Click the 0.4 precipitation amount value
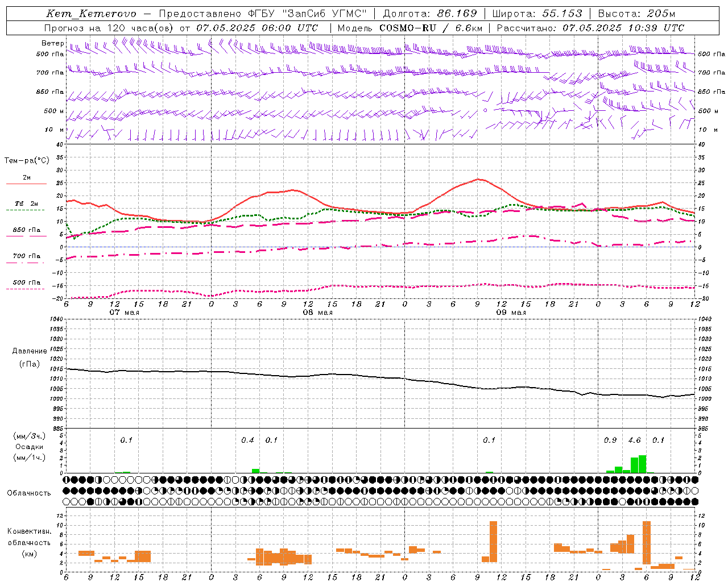The image size is (728, 582). tap(247, 440)
